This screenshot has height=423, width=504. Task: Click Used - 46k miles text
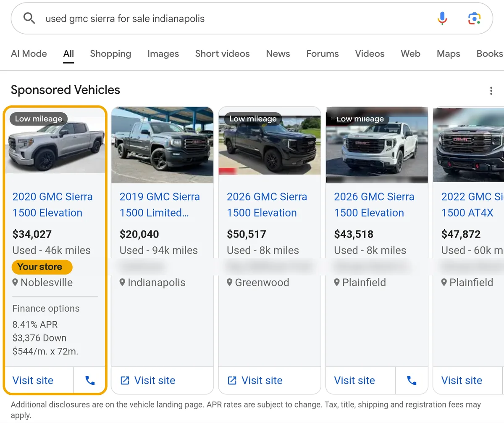click(x=51, y=250)
